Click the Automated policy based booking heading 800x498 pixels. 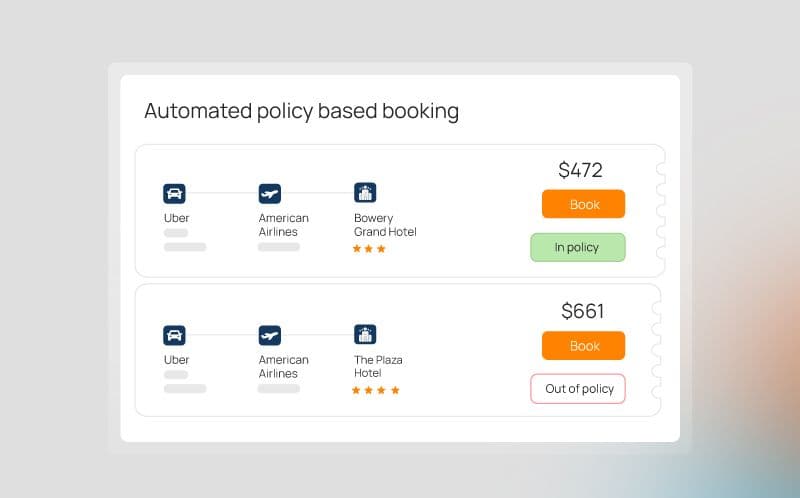click(x=301, y=111)
